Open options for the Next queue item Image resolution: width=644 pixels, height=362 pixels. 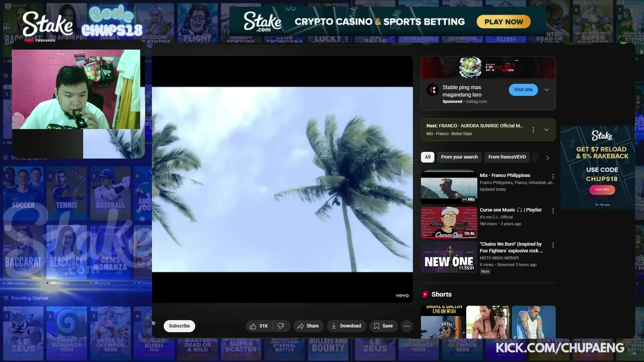[x=533, y=130]
